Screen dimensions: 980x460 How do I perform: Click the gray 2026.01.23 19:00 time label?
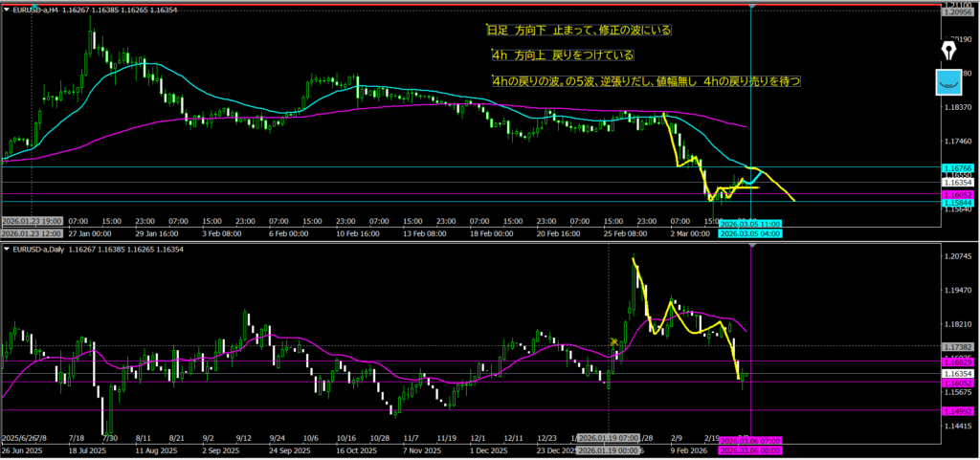[x=32, y=224]
